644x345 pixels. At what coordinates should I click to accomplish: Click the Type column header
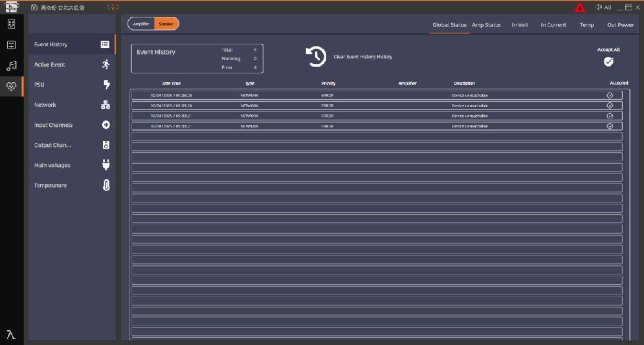pos(250,83)
